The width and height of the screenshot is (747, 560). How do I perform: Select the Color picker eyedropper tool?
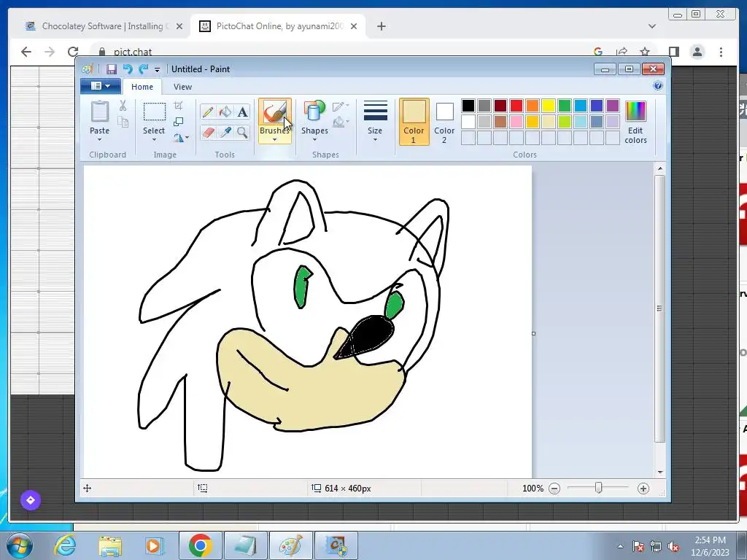click(x=225, y=132)
